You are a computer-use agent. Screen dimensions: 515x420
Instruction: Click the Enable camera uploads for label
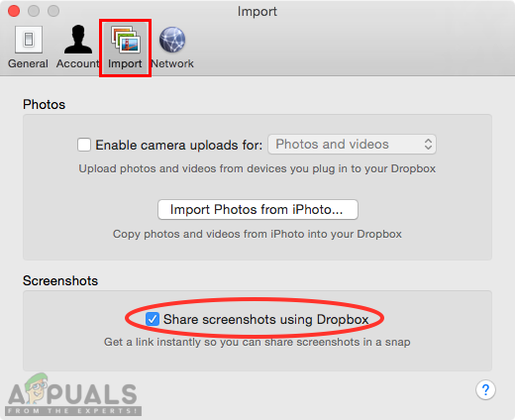pos(179,145)
